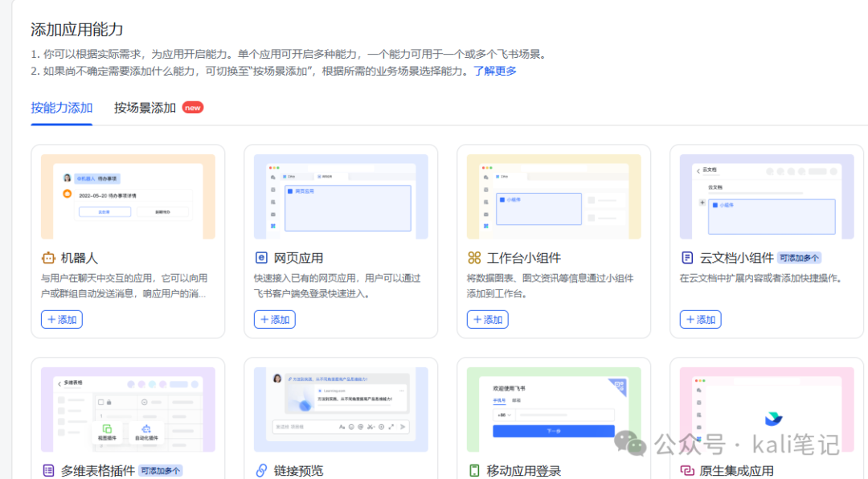Switch to the 按场景添加 tab
868x479 pixels.
pyautogui.click(x=145, y=107)
